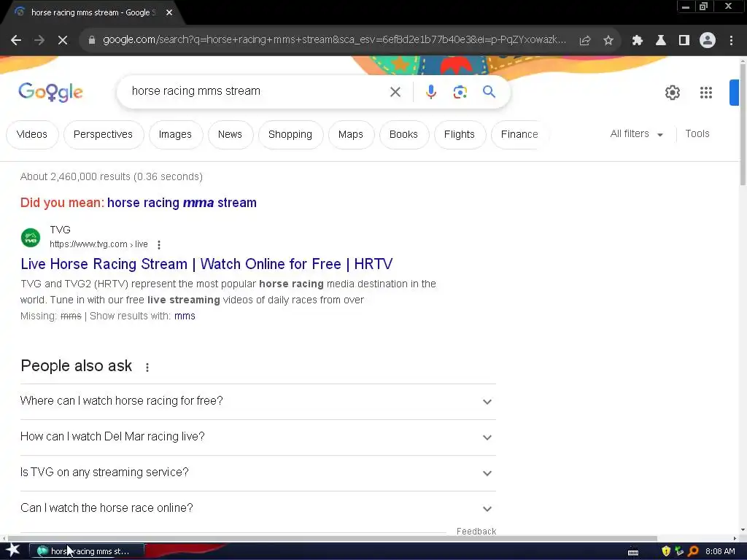This screenshot has width=747, height=560.
Task: Go back with the browser back arrow
Action: pos(16,41)
